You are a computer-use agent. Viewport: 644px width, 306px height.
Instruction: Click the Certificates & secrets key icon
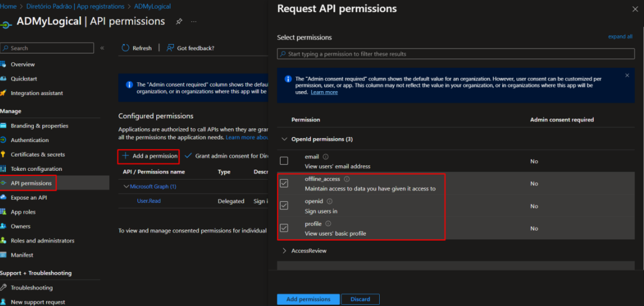pos(3,154)
